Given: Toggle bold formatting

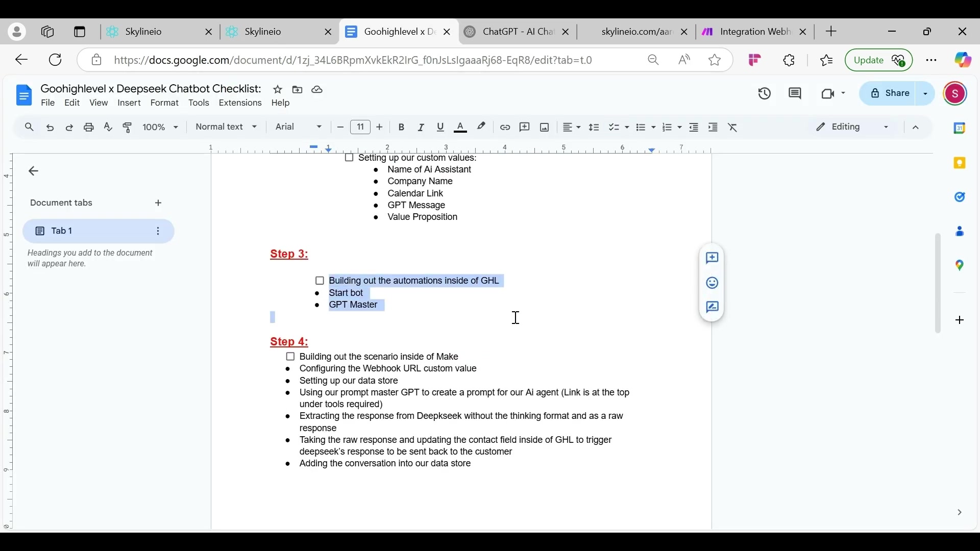Looking at the screenshot, I should click(x=402, y=128).
